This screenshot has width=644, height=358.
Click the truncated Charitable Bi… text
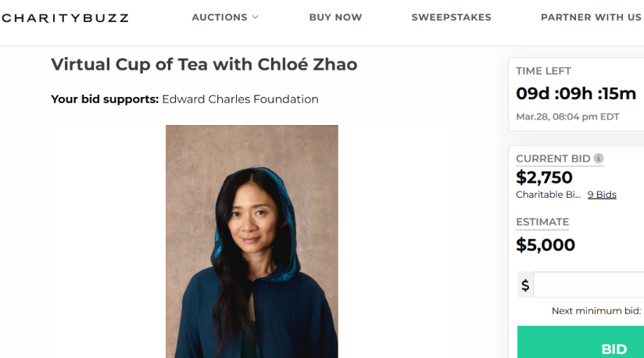point(548,195)
